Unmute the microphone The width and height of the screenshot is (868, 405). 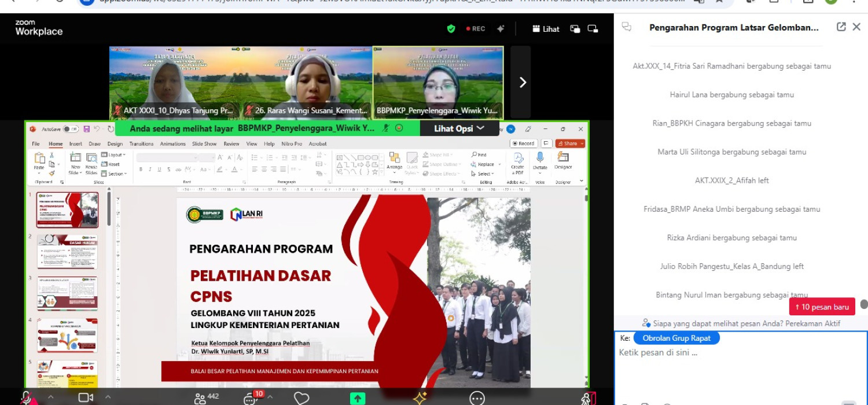click(x=26, y=398)
